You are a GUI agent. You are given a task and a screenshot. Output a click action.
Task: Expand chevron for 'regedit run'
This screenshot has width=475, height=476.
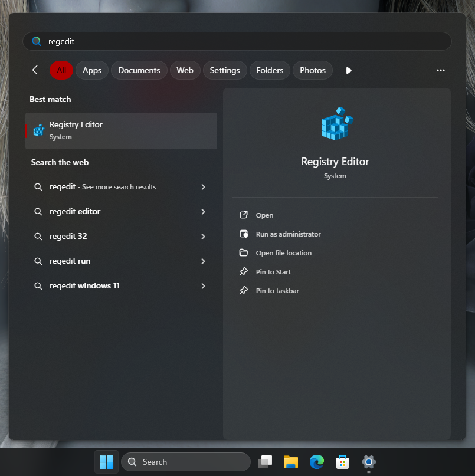[x=203, y=261]
